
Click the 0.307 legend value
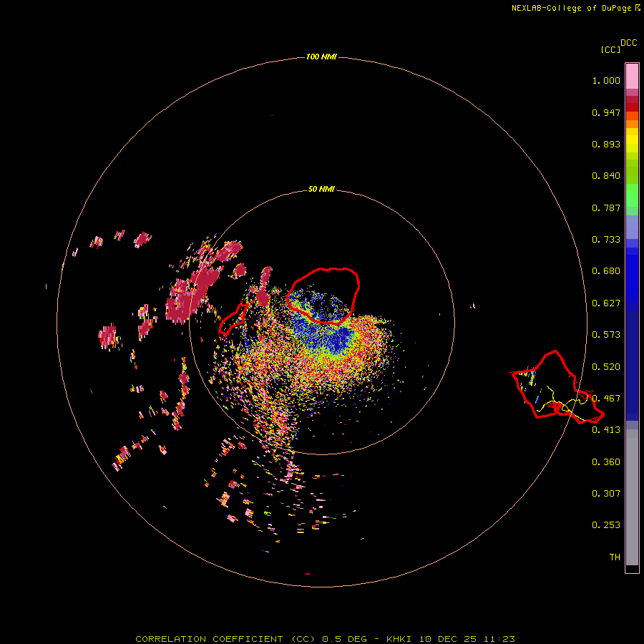[606, 494]
